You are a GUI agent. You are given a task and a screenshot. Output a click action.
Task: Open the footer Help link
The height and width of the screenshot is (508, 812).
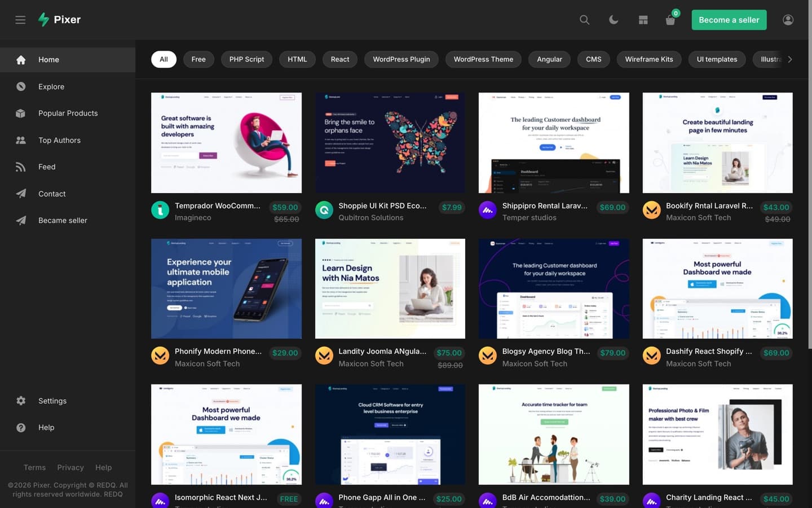104,467
